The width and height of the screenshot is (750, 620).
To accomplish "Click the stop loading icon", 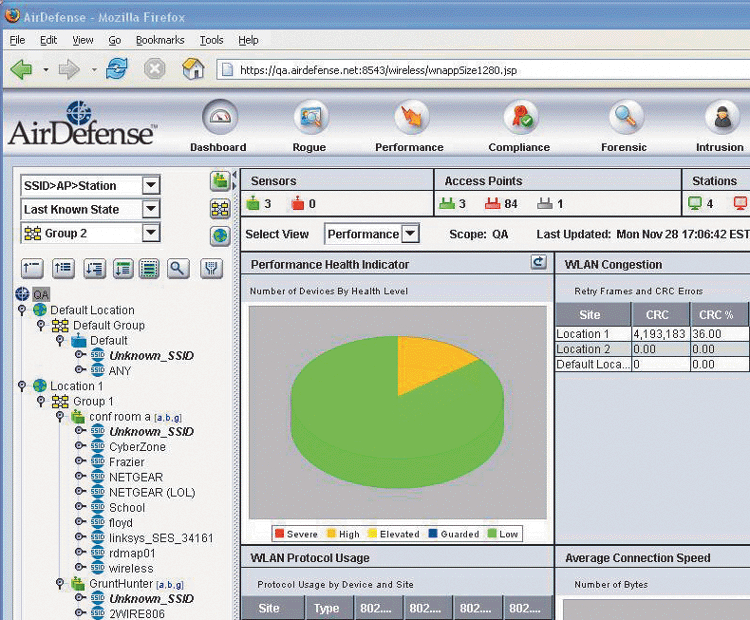I will pos(155,69).
